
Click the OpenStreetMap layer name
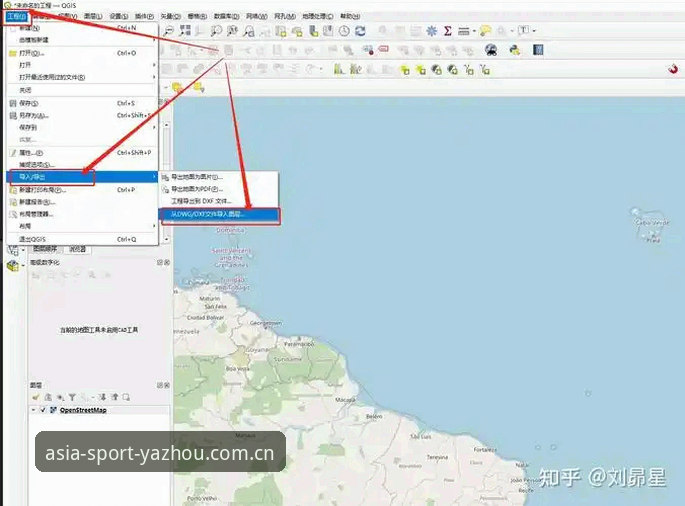click(x=83, y=410)
